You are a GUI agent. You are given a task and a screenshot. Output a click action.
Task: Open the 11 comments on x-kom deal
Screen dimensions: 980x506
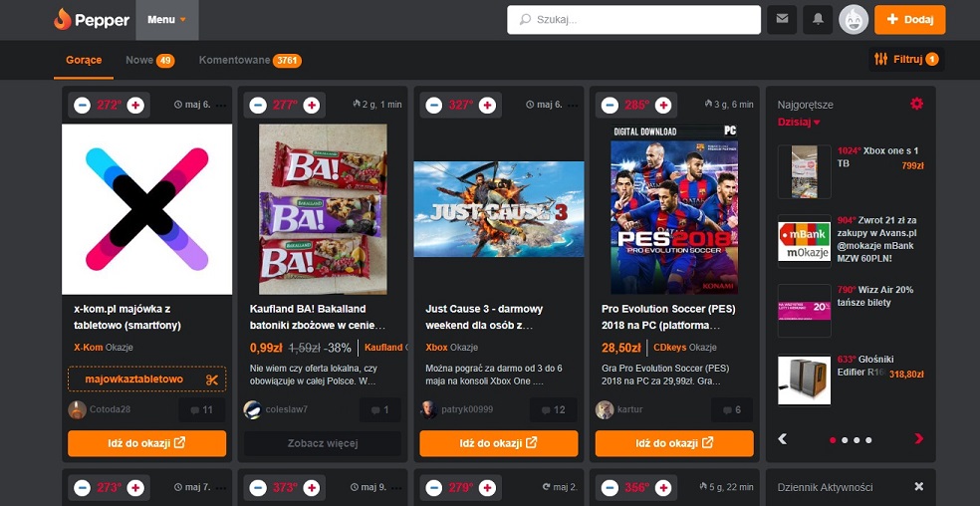point(202,410)
